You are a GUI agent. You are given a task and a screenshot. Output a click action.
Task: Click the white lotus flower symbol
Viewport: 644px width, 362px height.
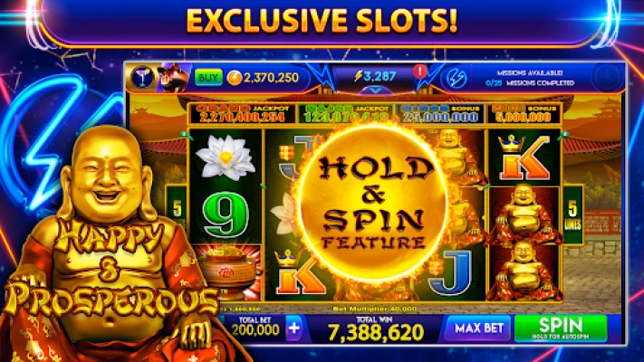(x=225, y=158)
